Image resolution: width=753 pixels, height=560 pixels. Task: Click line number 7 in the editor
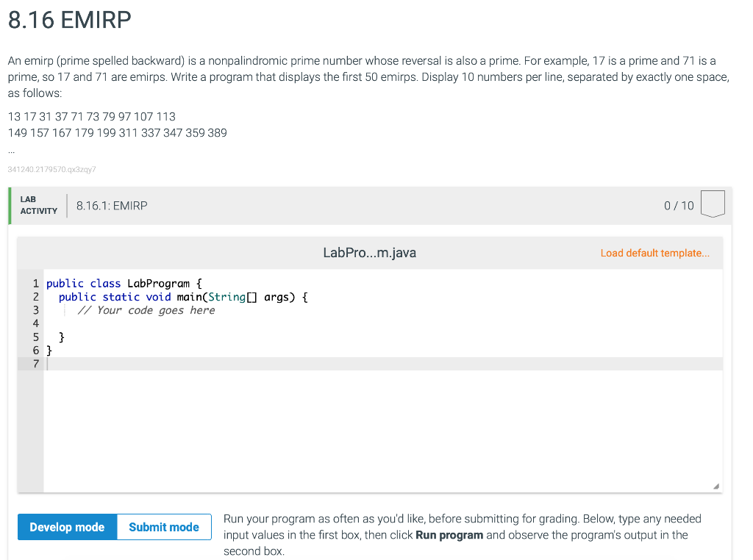click(x=35, y=364)
